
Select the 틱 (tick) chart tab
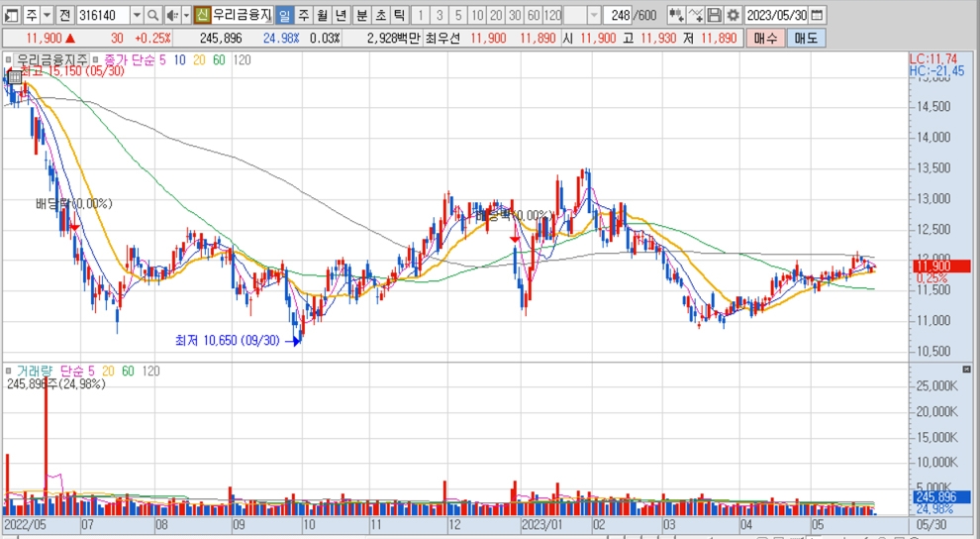(398, 16)
